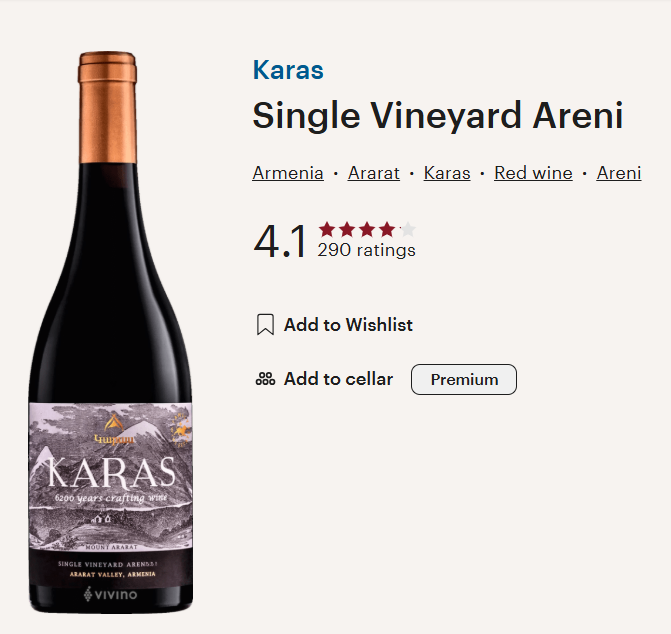Click the underlined Karas link after Ararat
Image resolution: width=671 pixels, height=634 pixels.
pyautogui.click(x=447, y=173)
